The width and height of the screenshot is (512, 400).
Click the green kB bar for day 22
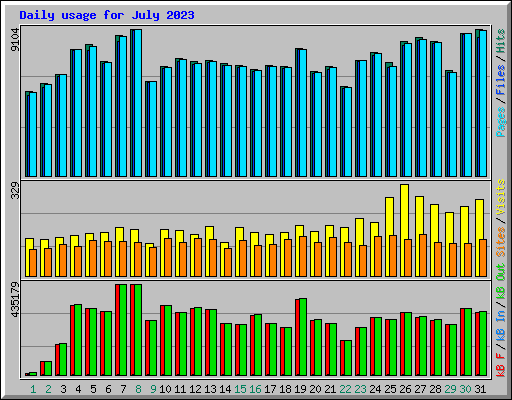(x=348, y=358)
